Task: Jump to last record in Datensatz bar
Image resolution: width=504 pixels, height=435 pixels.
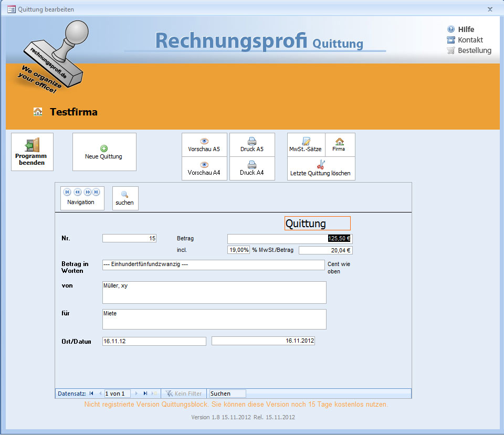Action: click(x=145, y=394)
